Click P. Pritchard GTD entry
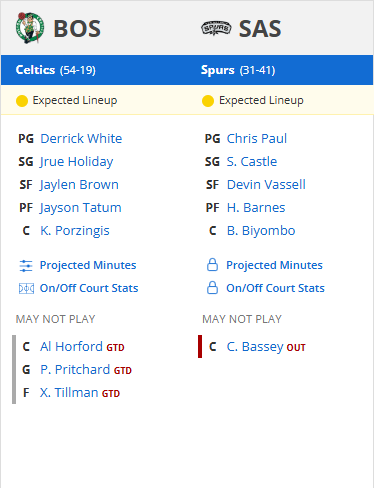 [86, 370]
